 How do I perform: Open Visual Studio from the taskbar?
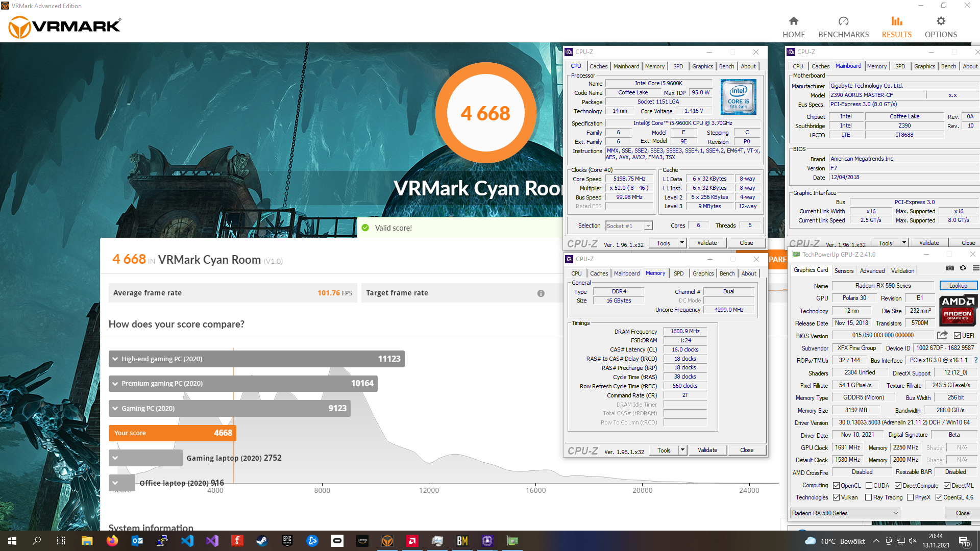click(x=212, y=541)
